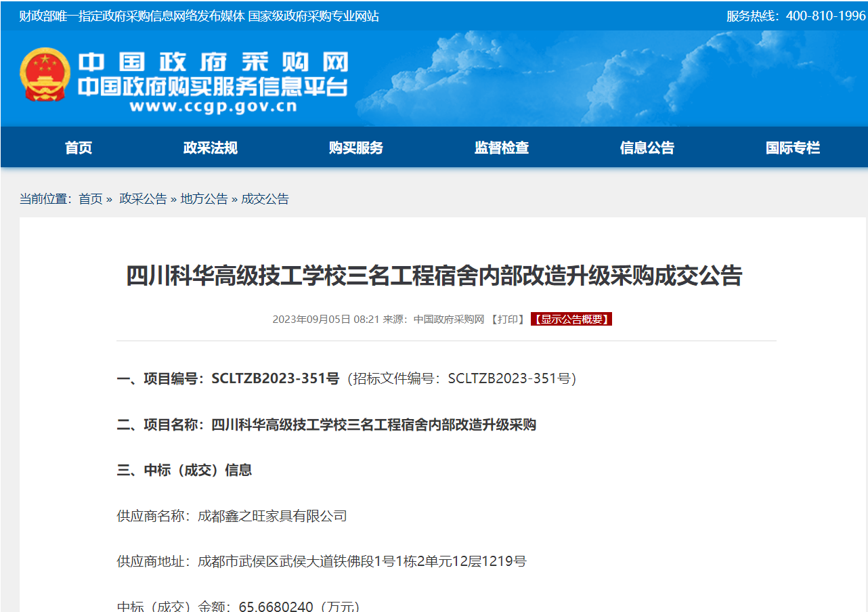Open 国际专栏 in the navigation bar
Screen dimensions: 868x612
793,148
